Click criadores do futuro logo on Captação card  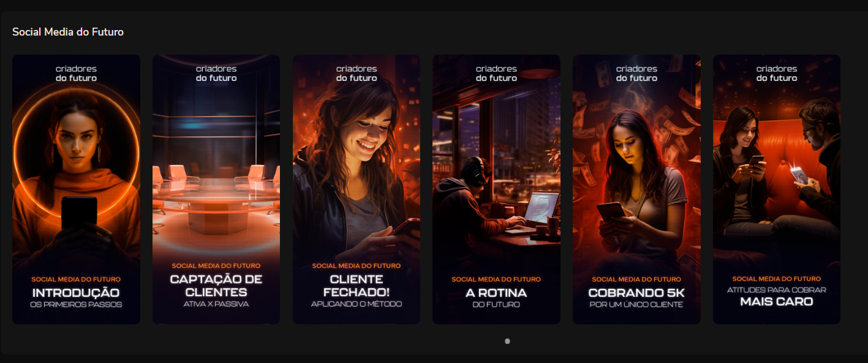click(x=216, y=74)
